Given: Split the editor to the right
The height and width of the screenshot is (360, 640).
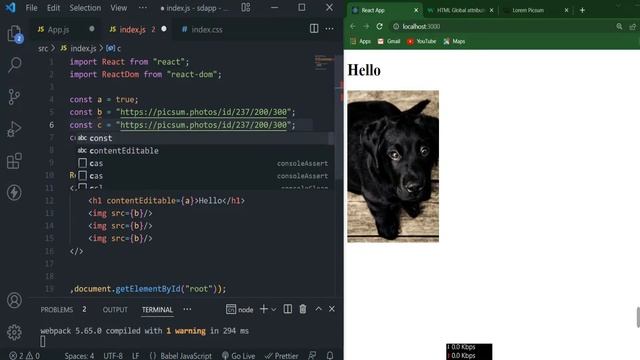Looking at the screenshot, I should 314,29.
